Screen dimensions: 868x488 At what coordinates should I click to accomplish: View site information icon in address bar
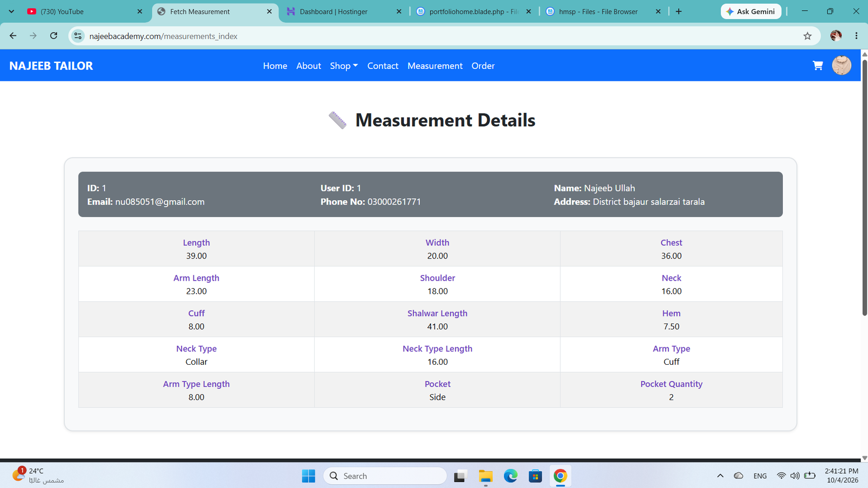[x=78, y=36]
